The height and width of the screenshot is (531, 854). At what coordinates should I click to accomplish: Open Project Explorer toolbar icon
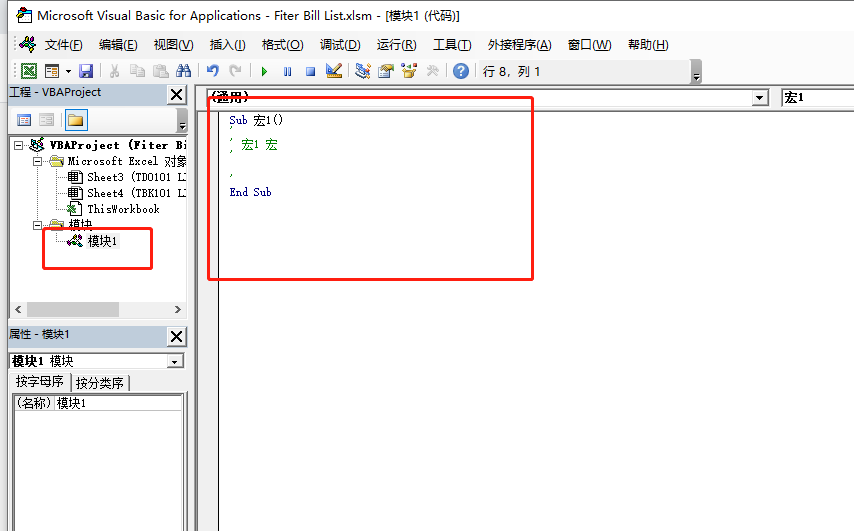coord(363,71)
